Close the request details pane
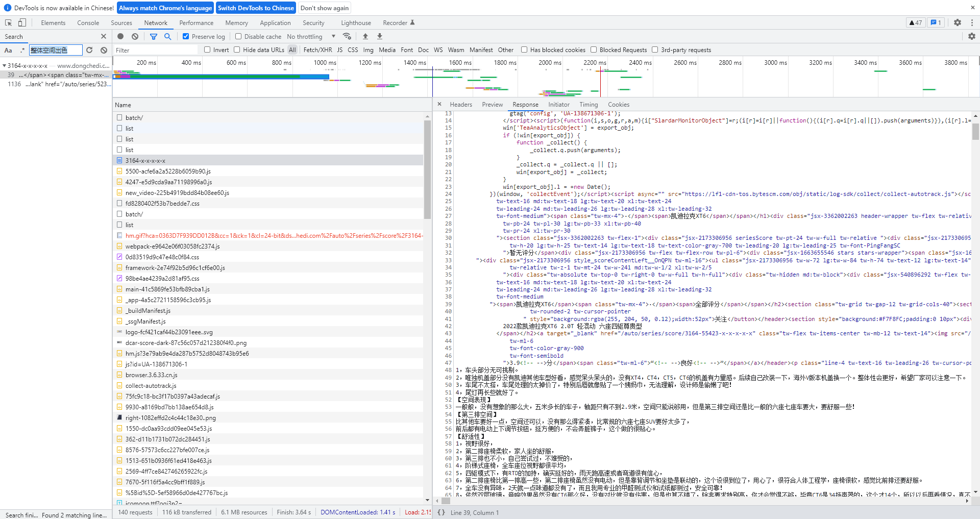Viewport: 980px width, 519px height. 439,104
